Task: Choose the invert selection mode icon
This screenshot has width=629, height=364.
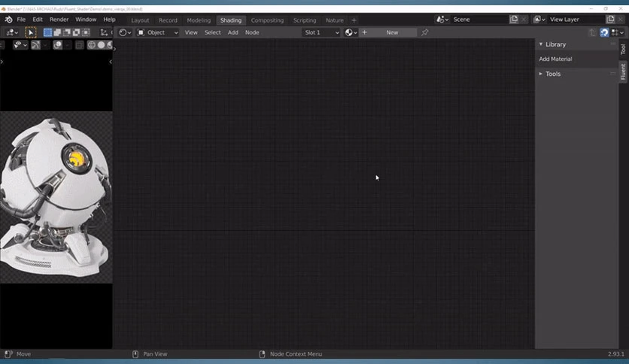Action: tap(76, 32)
